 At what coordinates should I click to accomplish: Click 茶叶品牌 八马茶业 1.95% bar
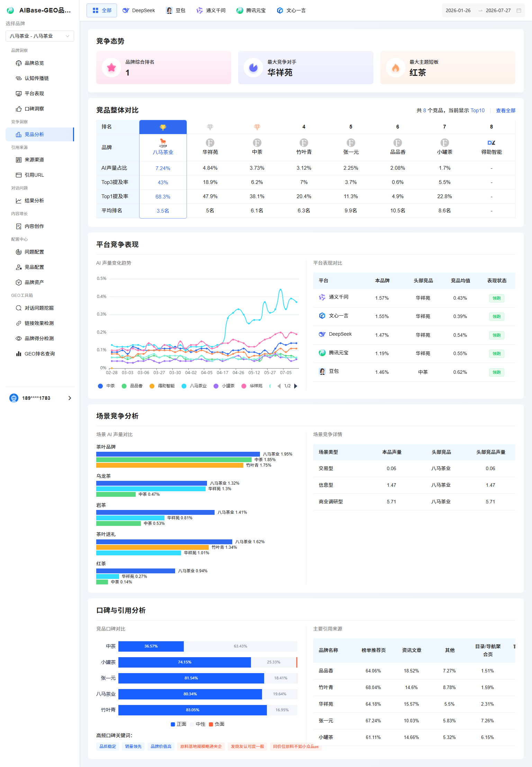(178, 454)
